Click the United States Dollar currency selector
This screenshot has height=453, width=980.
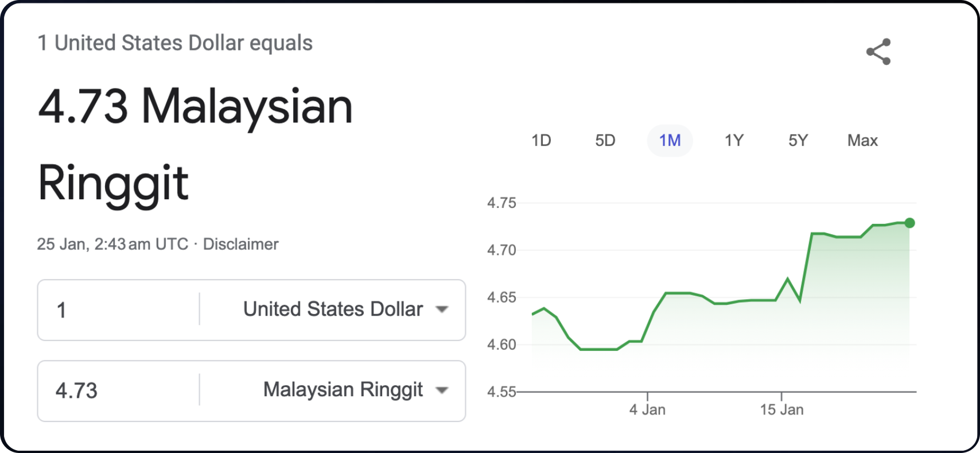[x=333, y=309]
